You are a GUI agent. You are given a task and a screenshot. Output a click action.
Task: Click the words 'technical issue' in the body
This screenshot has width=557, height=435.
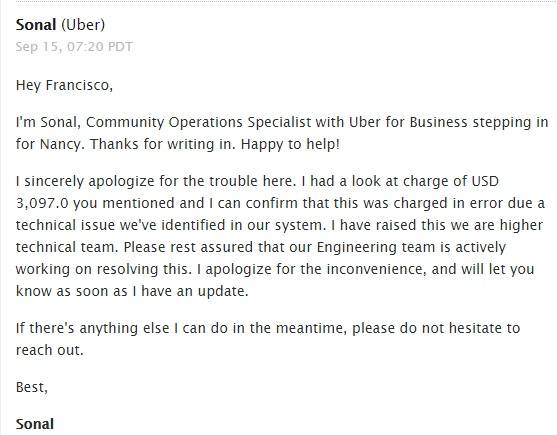pyautogui.click(x=66, y=225)
